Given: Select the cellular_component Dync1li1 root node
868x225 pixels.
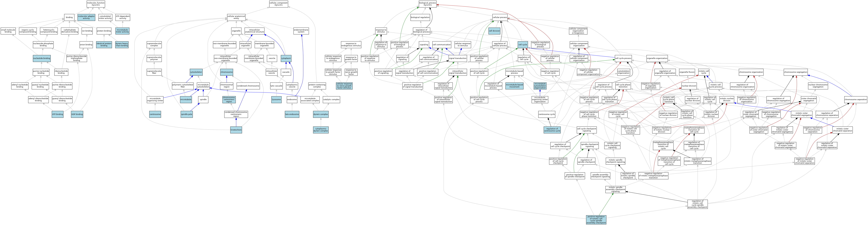Looking at the screenshot, I should tap(279, 4).
